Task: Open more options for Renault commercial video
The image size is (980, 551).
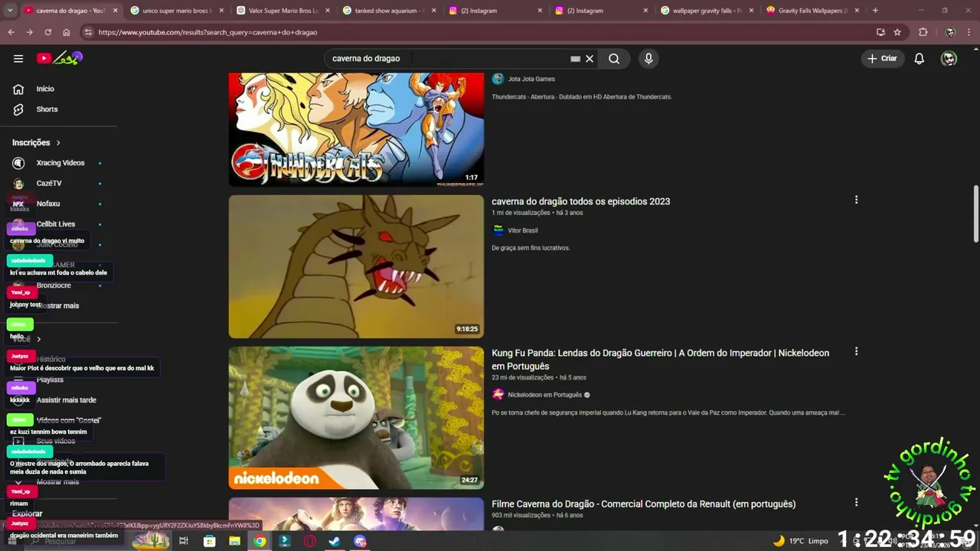Action: click(x=856, y=502)
